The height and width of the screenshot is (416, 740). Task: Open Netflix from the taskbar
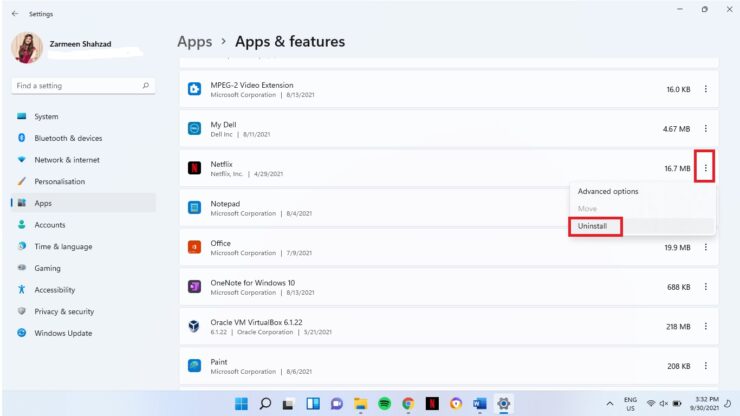(432, 404)
